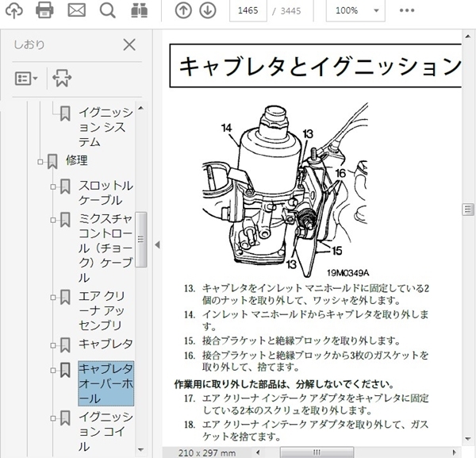Click bookmark icon beside スロットル ケーブル

[x=65, y=187]
